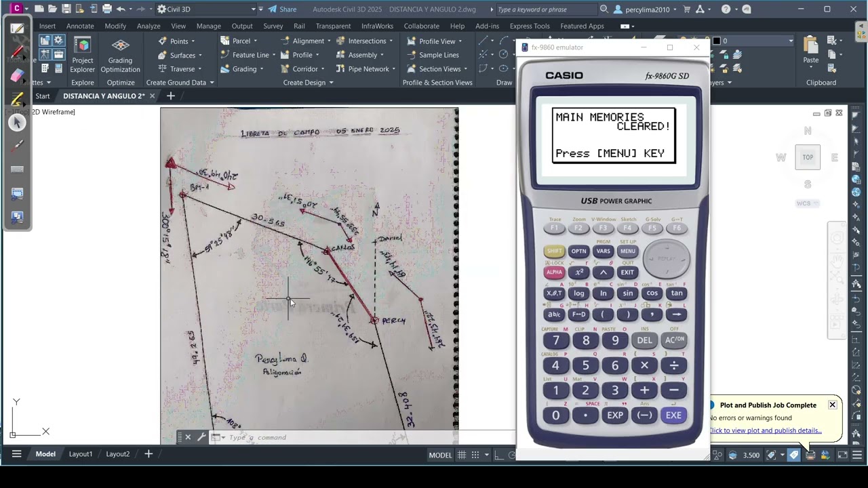The height and width of the screenshot is (488, 868).
Task: Open file using the folder icon in top toolbar
Action: 52,9
